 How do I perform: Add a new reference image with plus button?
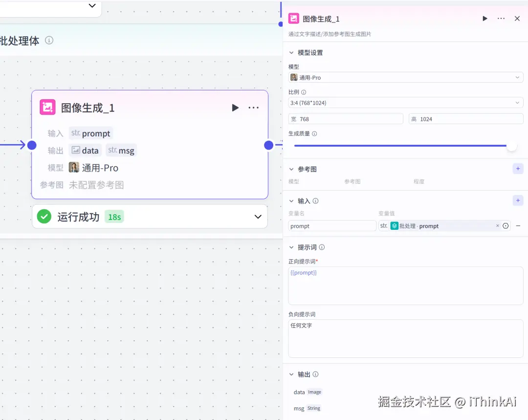coord(518,169)
